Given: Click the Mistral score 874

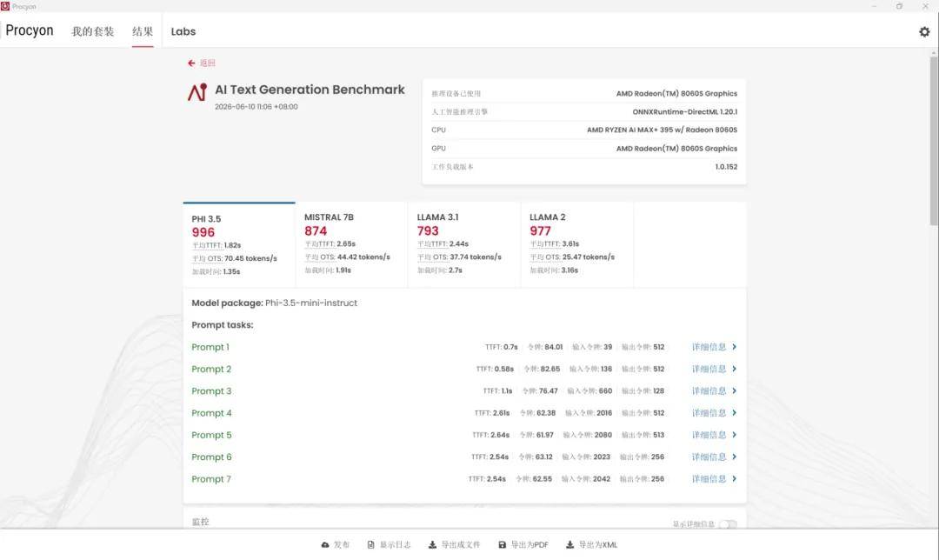Looking at the screenshot, I should pos(316,231).
